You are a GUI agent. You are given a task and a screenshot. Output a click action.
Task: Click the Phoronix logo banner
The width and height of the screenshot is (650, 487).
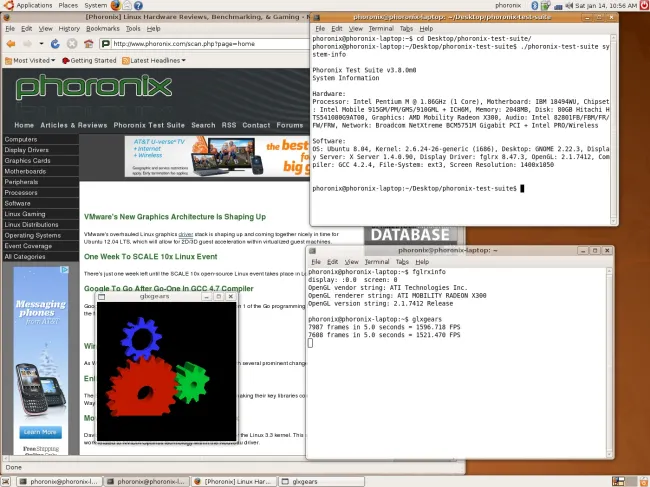(x=94, y=87)
